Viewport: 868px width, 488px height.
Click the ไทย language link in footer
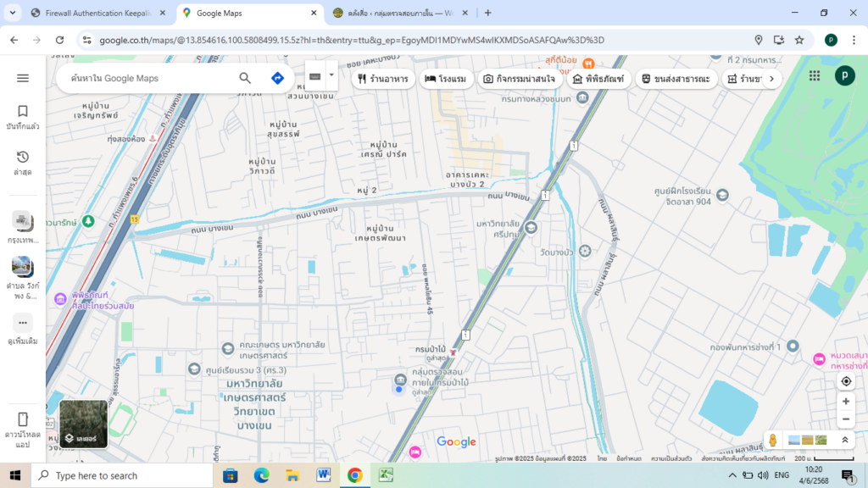(x=603, y=458)
